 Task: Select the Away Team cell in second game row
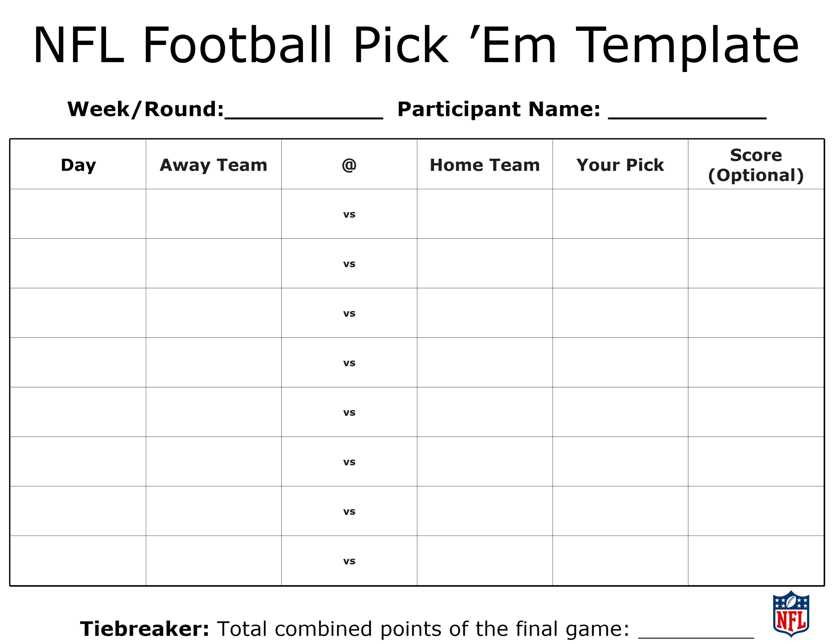coord(213,263)
